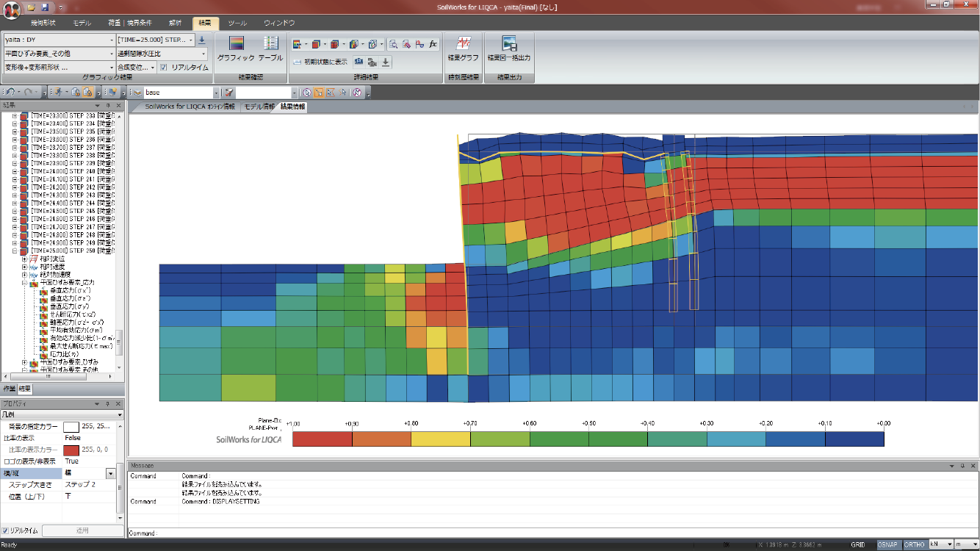Open the ウィンドウ ribbon tab
The width and height of the screenshot is (980, 551).
pos(279,24)
